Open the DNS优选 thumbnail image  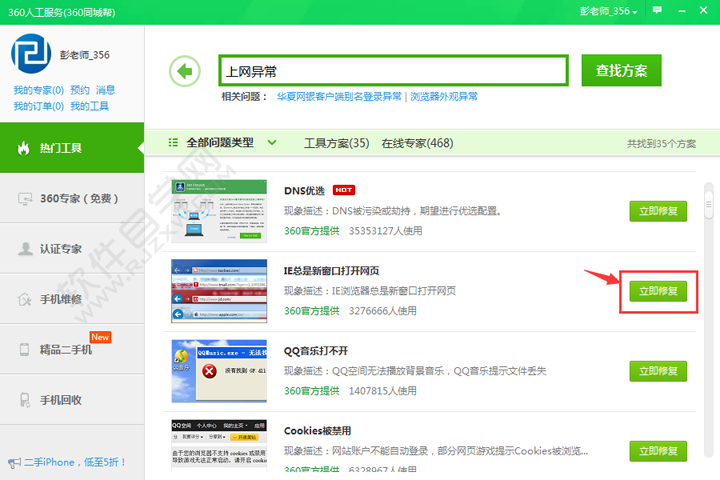click(x=219, y=211)
